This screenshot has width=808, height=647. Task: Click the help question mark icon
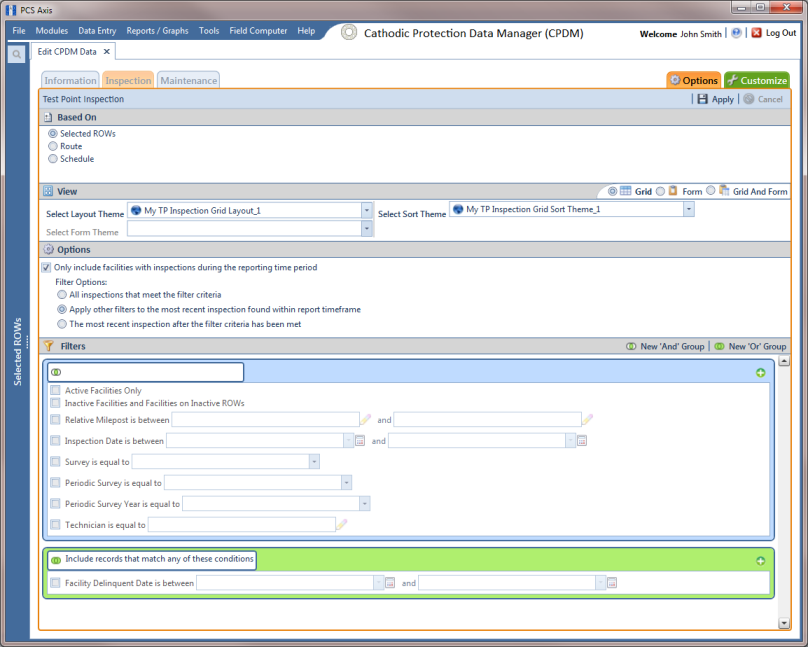pos(736,33)
